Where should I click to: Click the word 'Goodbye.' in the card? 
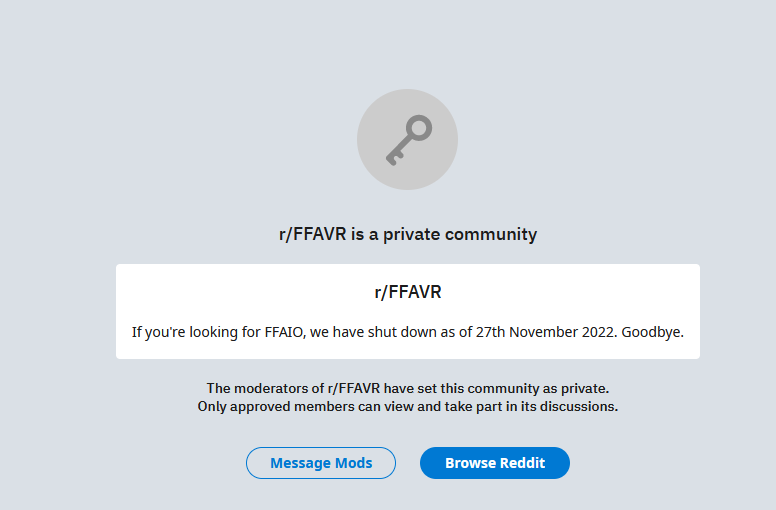653,332
